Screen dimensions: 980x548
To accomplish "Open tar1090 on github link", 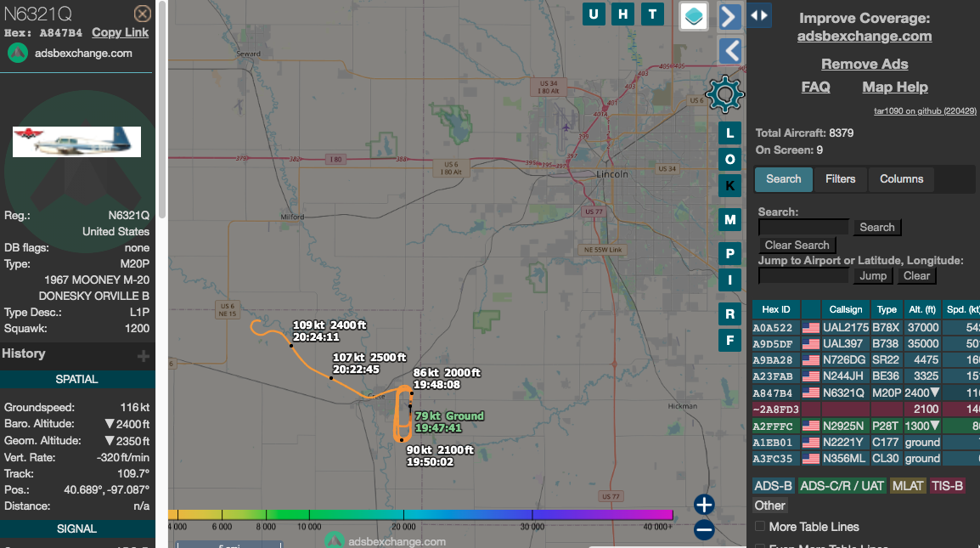I will [925, 110].
